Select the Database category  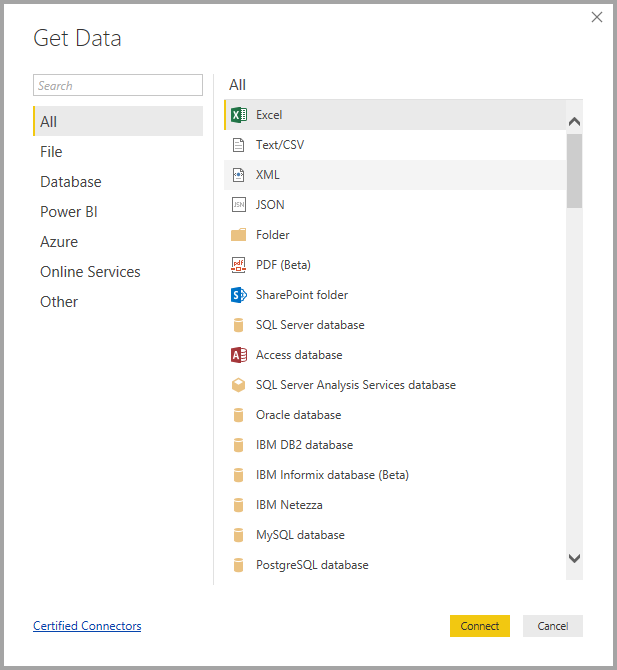point(118,182)
